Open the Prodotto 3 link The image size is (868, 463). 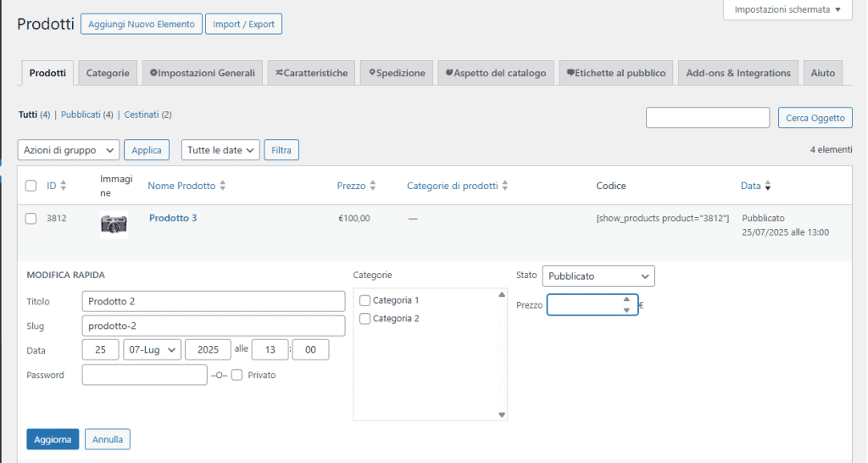pos(173,218)
